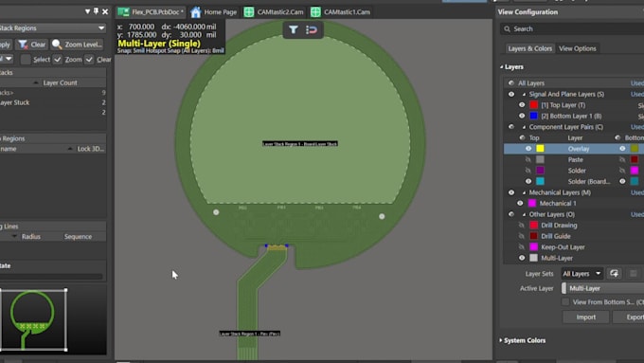
Task: Select the Layers & Colors tab
Action: click(x=529, y=48)
